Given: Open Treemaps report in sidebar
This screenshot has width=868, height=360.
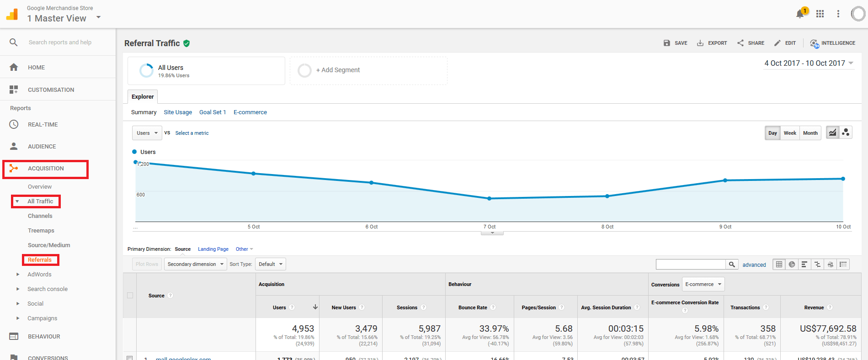Looking at the screenshot, I should click(x=41, y=230).
